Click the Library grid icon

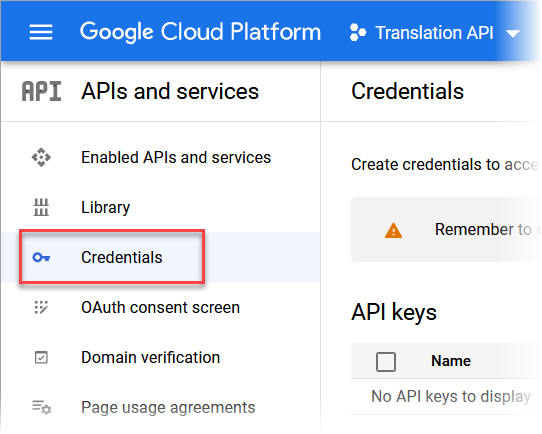coord(41,207)
